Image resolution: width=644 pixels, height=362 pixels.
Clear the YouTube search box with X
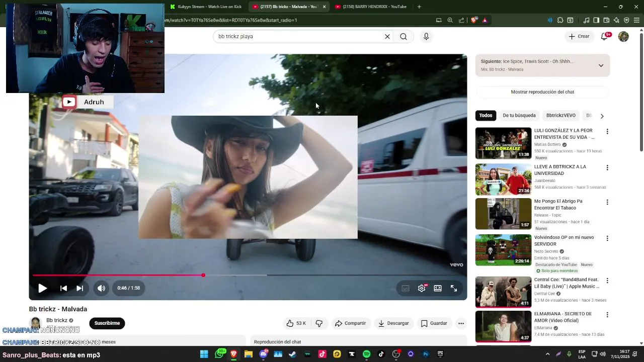point(387,36)
